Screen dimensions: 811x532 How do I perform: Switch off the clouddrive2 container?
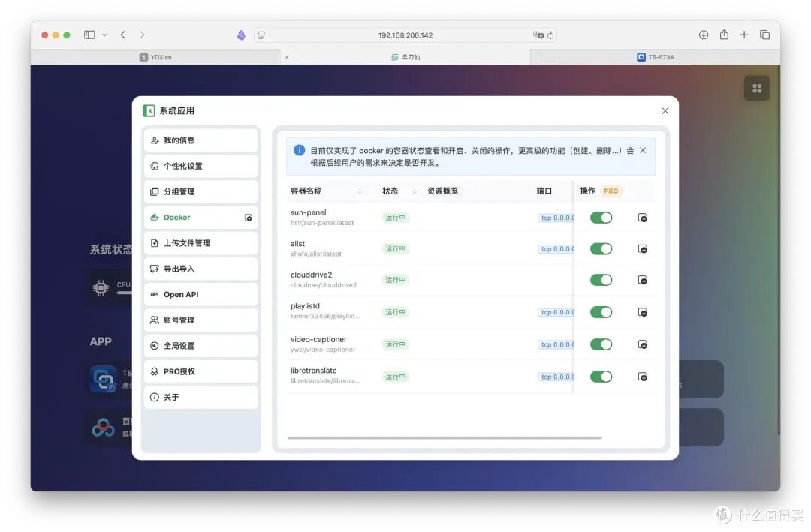[x=601, y=280]
